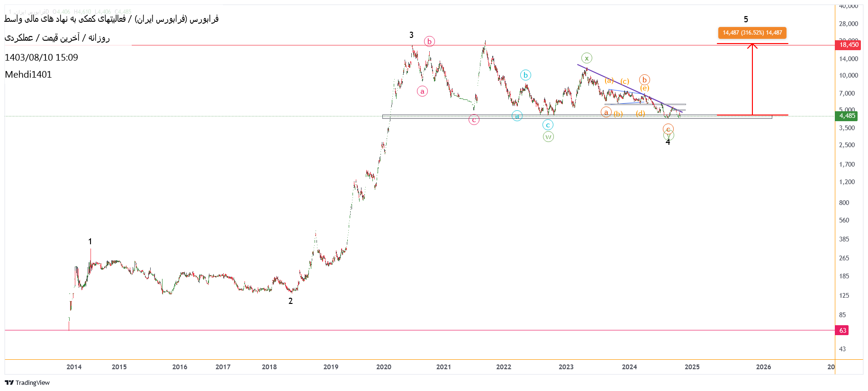This screenshot has height=391, width=868.
Task: Click the 125 price axis label
Action: click(844, 295)
